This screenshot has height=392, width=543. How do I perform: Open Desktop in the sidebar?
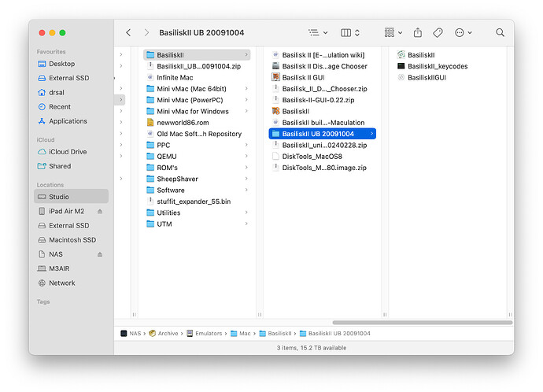[71, 64]
